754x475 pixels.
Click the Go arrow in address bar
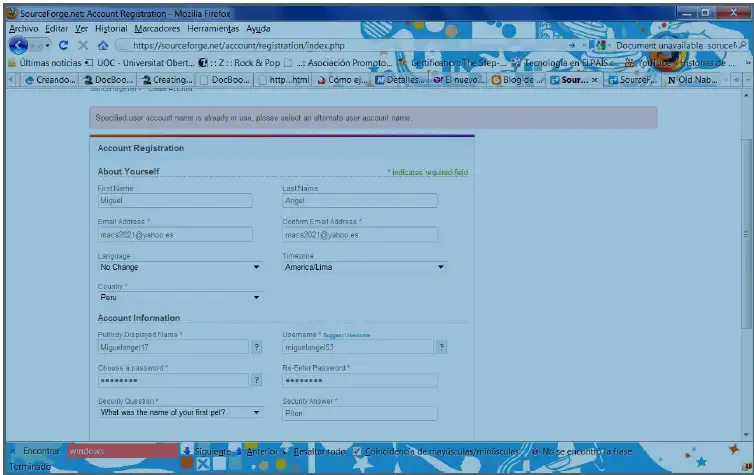tap(572, 45)
